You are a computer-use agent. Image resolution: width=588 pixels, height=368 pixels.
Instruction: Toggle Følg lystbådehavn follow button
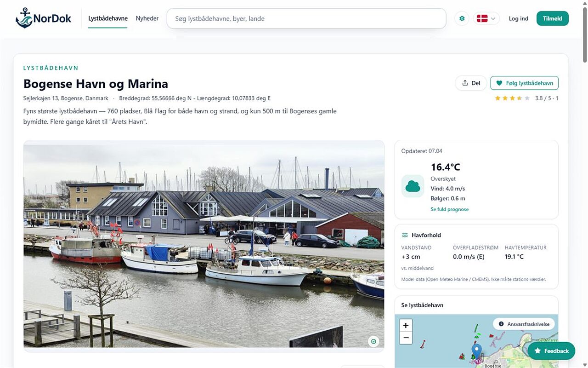[x=525, y=83]
